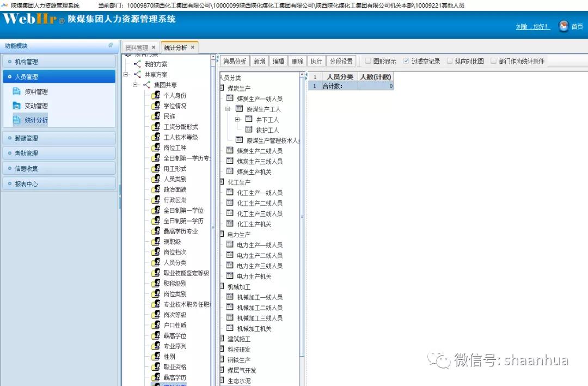The width and height of the screenshot is (588, 386).
Task: Click the 分段设置 button
Action: click(x=341, y=62)
